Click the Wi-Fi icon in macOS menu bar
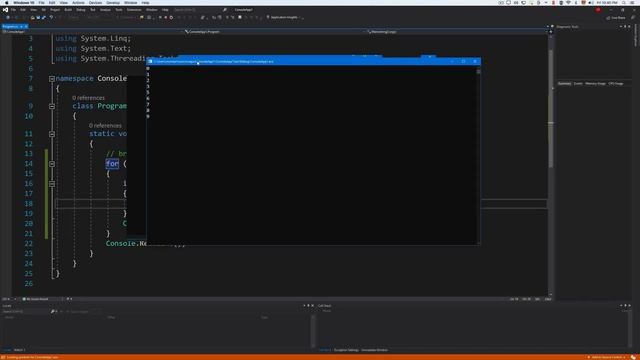Image resolution: width=640 pixels, height=360 pixels. click(x=569, y=2)
